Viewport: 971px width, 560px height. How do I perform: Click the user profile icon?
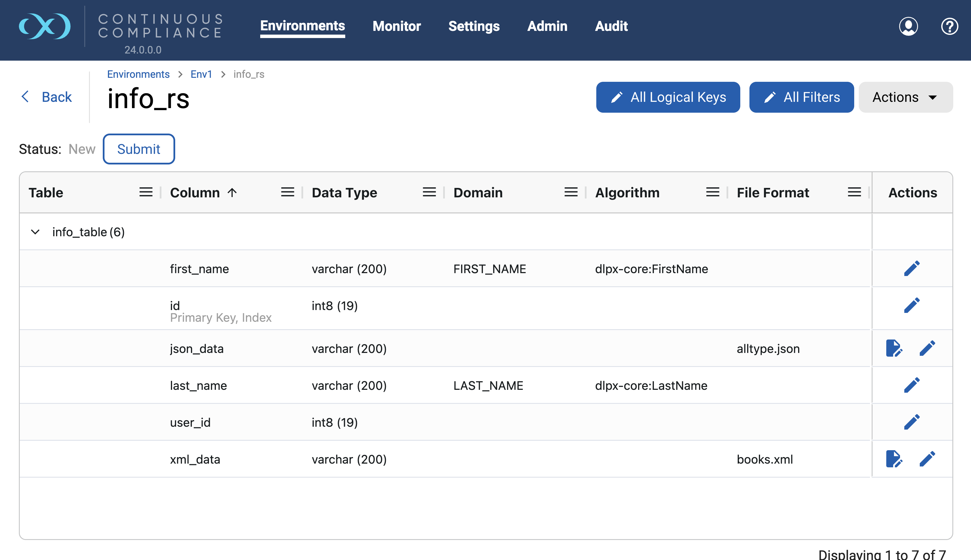tap(908, 26)
